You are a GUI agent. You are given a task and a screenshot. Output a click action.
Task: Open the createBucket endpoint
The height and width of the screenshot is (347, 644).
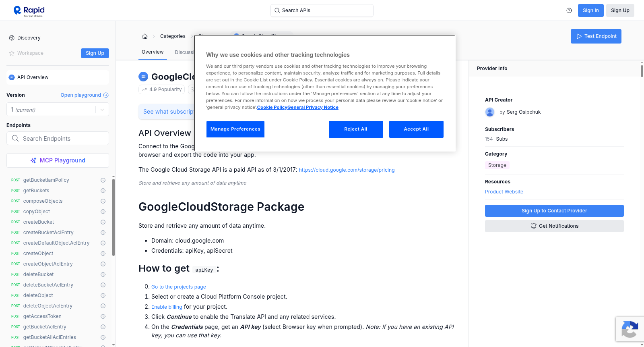[x=39, y=222]
